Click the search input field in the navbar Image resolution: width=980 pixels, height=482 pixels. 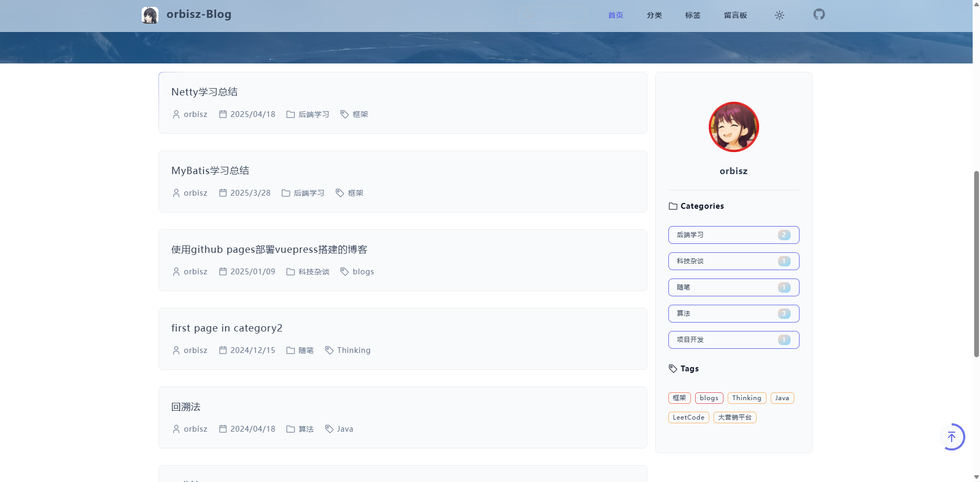pos(552,15)
